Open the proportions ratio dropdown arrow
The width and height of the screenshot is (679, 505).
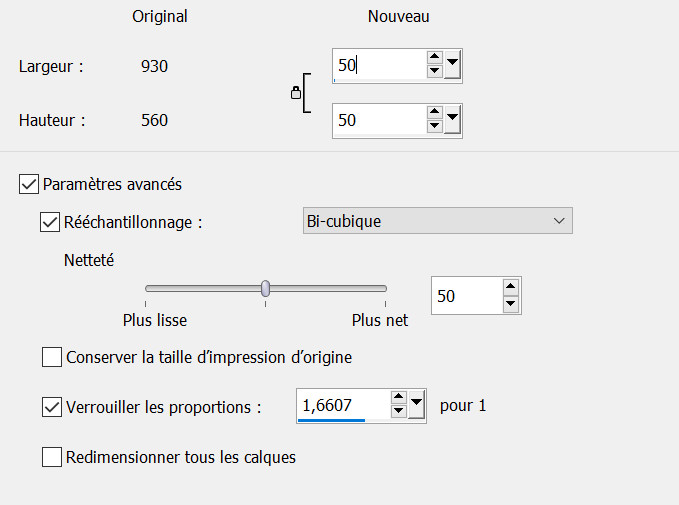[416, 405]
